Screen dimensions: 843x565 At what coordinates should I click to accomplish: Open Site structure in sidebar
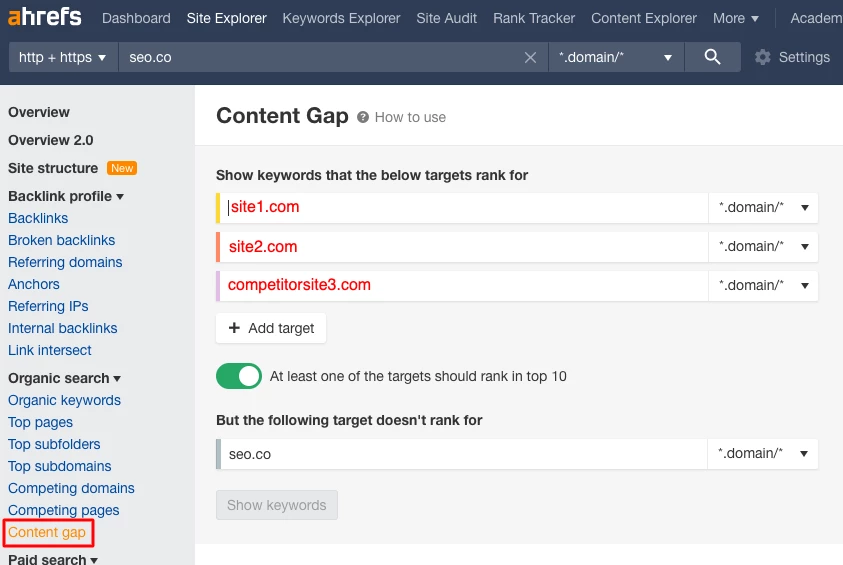click(53, 168)
